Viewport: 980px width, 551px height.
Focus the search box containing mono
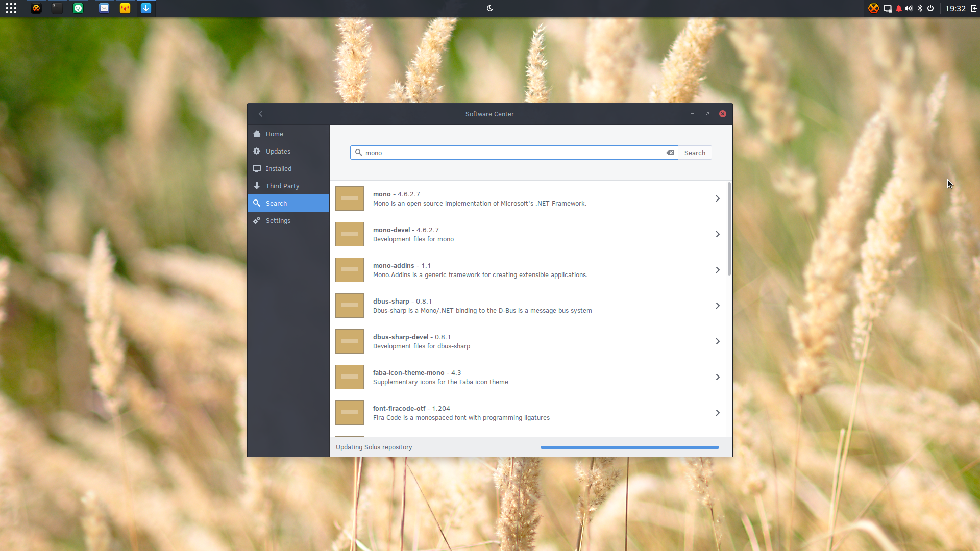coord(514,153)
